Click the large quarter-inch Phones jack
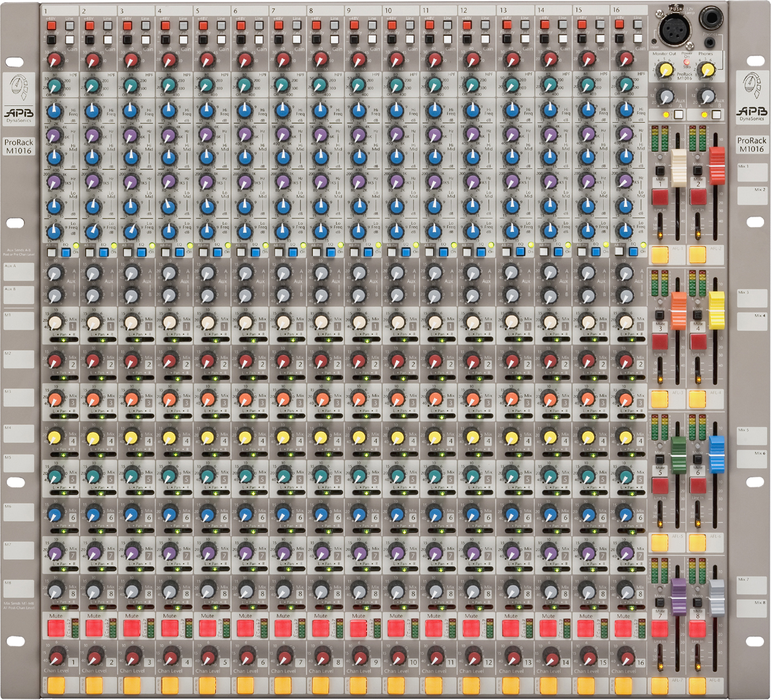 [x=711, y=18]
